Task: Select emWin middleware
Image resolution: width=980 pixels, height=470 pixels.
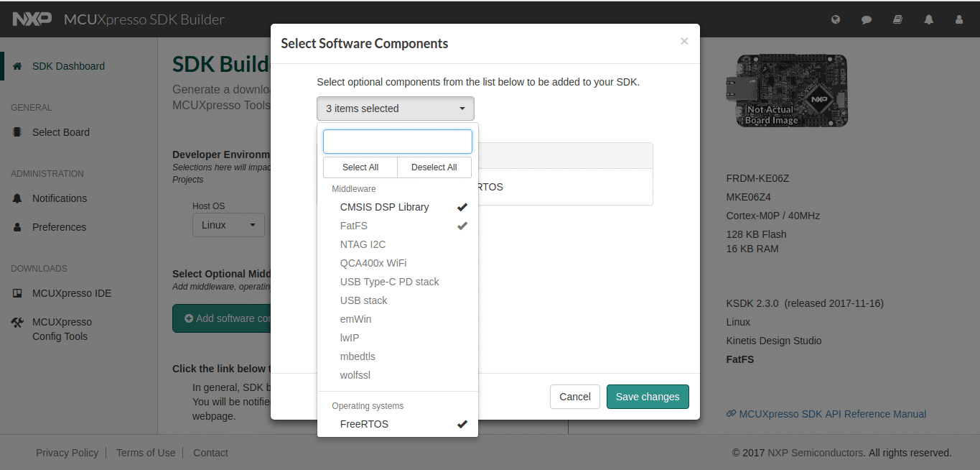Action: tap(398, 319)
